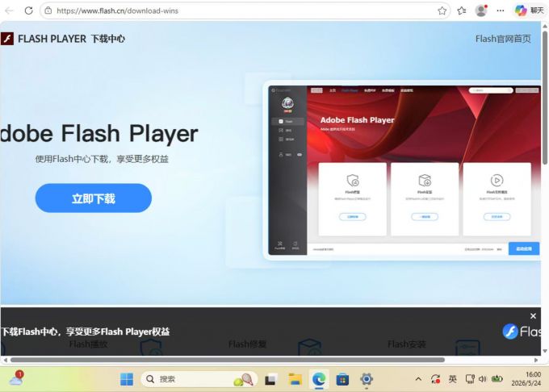Screen dimensions: 549x392
Task: Click the scroll up arrow
Action: 545,27
